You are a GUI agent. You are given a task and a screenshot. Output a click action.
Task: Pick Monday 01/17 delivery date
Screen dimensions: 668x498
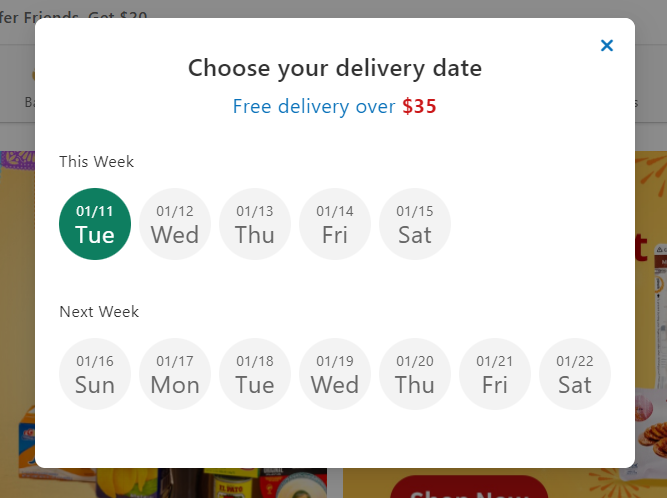click(x=175, y=374)
